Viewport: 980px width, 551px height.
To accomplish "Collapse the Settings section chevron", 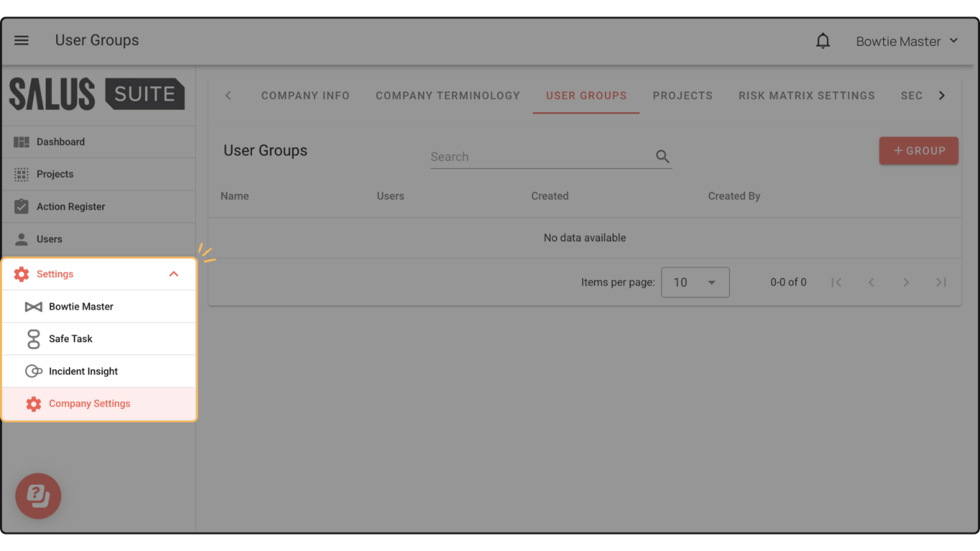I will 174,274.
